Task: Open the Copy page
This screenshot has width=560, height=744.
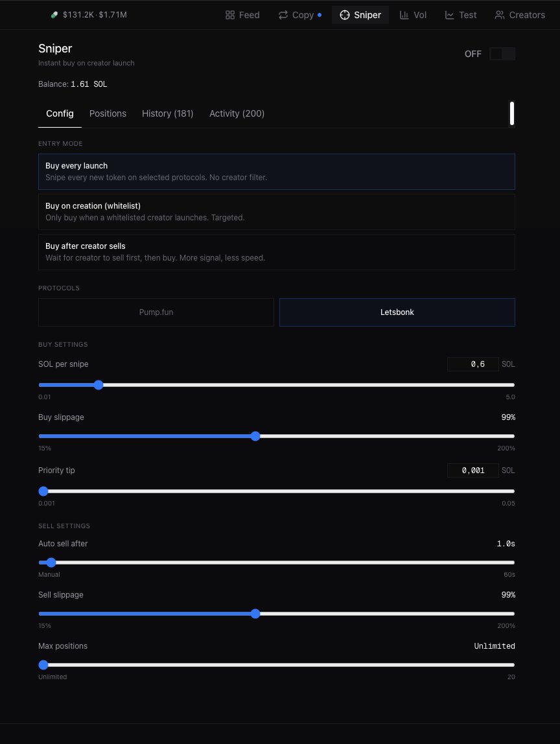Action: pyautogui.click(x=299, y=15)
